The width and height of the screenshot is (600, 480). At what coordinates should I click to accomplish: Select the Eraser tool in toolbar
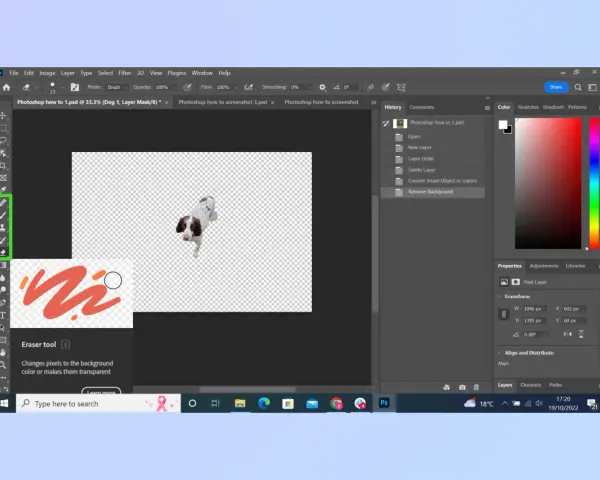click(x=3, y=252)
